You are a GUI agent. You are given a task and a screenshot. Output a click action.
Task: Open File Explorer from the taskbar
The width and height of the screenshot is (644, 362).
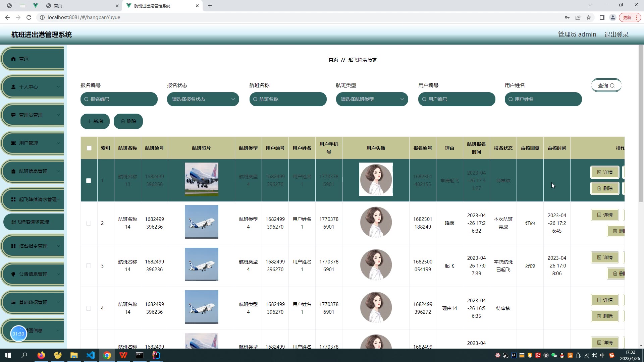coord(74,355)
